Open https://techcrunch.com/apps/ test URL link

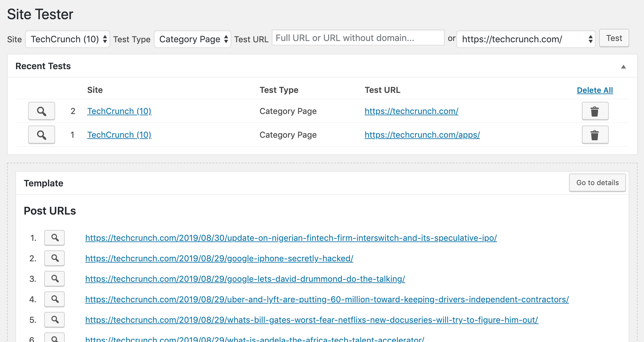(422, 135)
